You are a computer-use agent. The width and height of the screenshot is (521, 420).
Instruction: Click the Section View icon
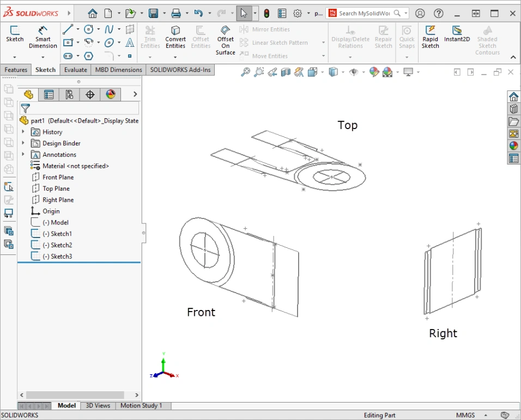pyautogui.click(x=286, y=72)
